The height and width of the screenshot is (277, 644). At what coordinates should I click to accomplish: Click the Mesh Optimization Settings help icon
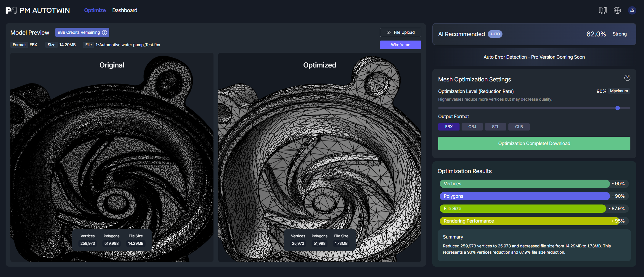tap(627, 78)
